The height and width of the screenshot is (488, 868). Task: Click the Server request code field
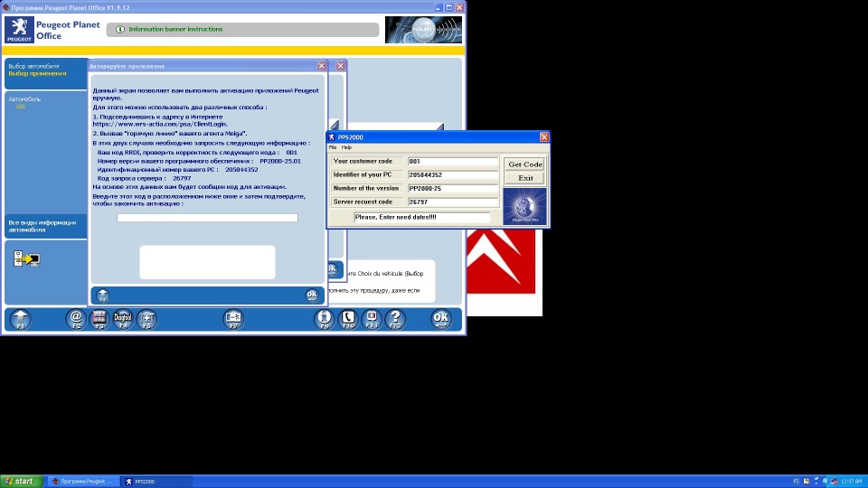[453, 202]
